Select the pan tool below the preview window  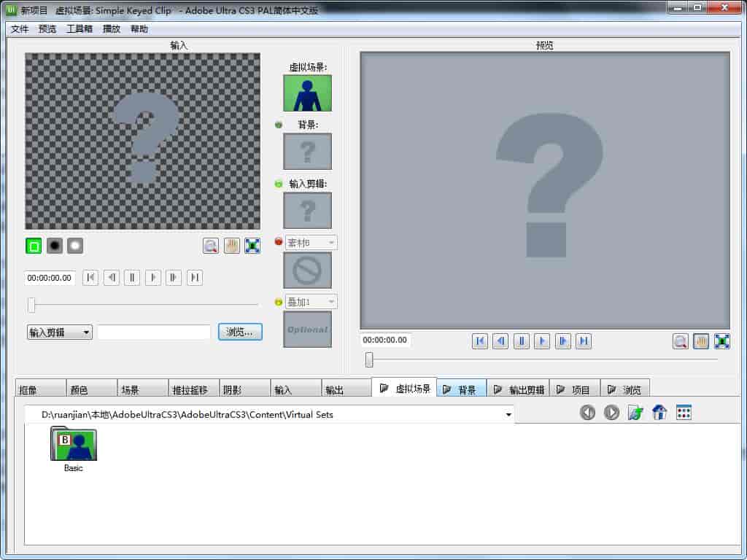click(x=700, y=341)
